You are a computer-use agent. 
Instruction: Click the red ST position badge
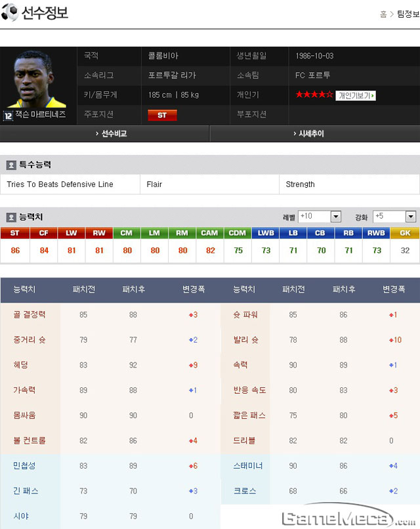[x=162, y=115]
